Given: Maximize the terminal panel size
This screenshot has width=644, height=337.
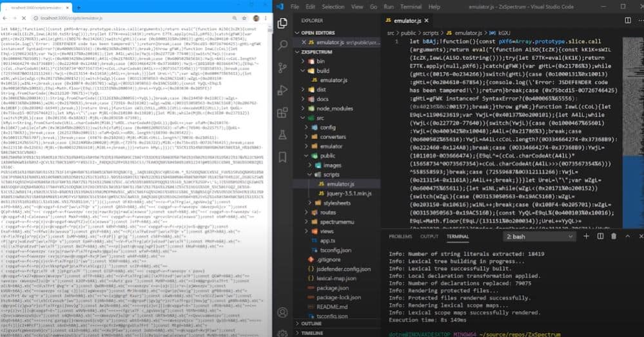Looking at the screenshot, I should click(x=628, y=236).
